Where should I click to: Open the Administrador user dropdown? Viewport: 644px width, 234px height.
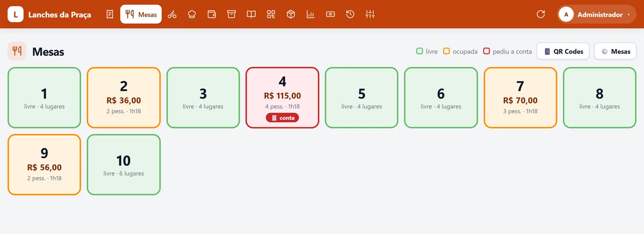point(596,14)
